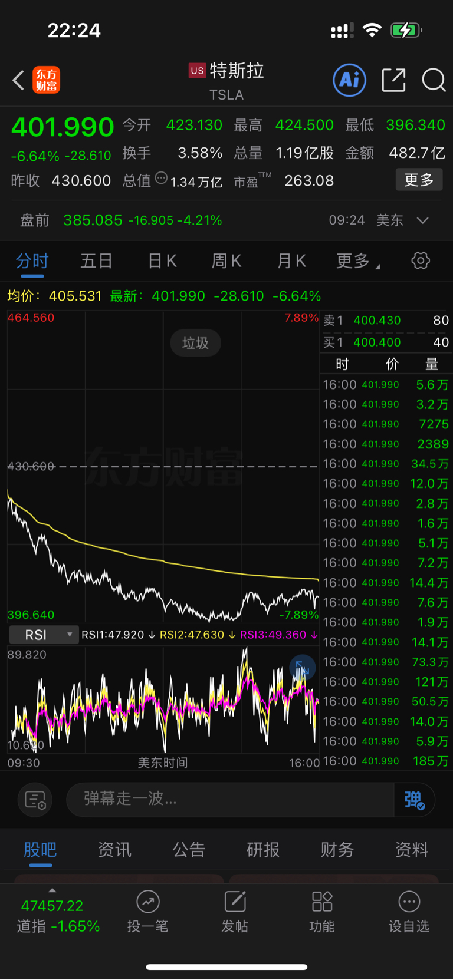The width and height of the screenshot is (453, 980).
Task: Tap the trade row with volume 185万
Action: (386, 761)
